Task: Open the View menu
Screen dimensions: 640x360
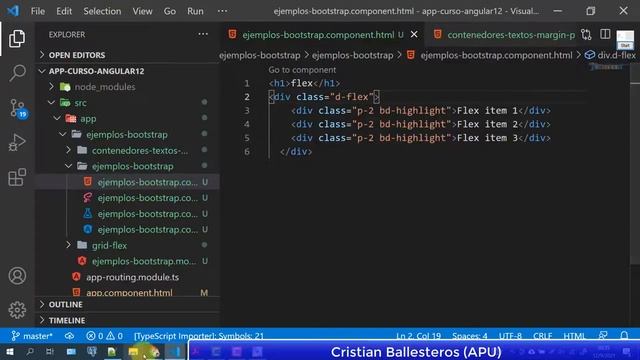Action: click(x=142, y=11)
